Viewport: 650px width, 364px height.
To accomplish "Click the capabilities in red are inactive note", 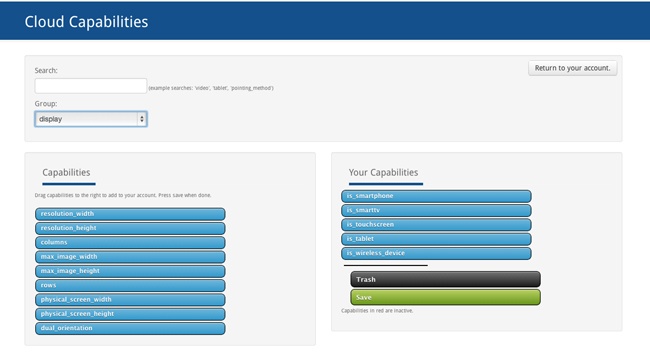I will point(377,311).
